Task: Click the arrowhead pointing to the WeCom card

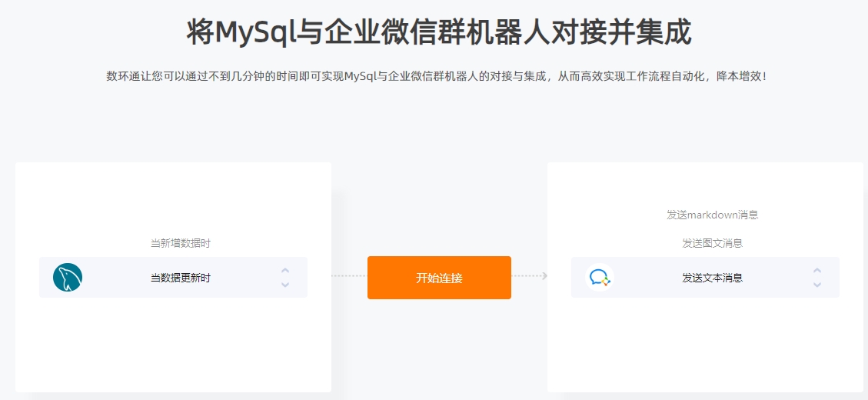Action: click(x=545, y=276)
